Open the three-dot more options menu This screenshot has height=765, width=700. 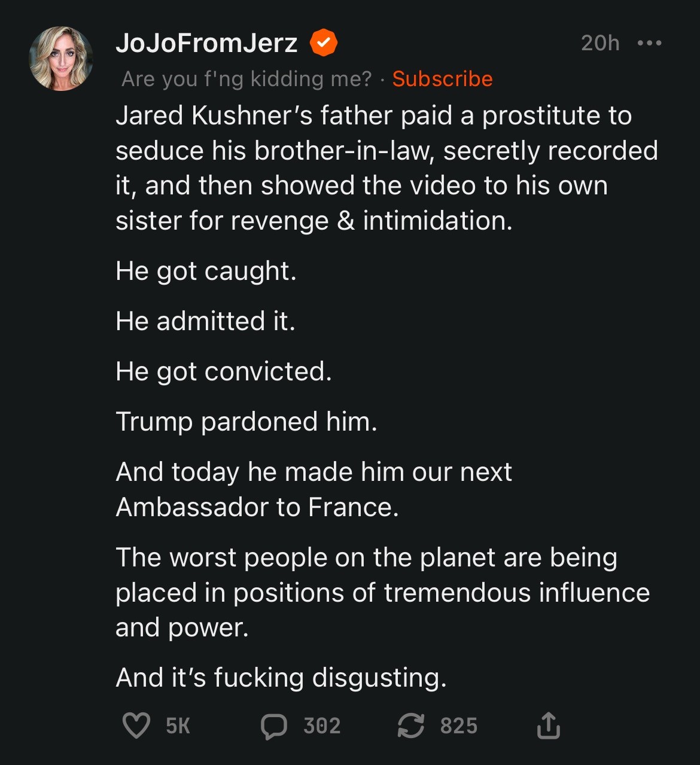point(650,43)
